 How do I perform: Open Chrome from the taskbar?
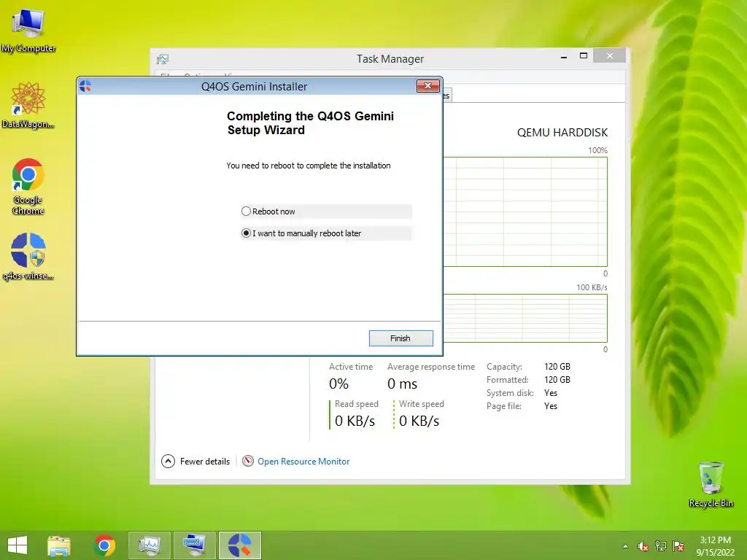[x=104, y=545]
